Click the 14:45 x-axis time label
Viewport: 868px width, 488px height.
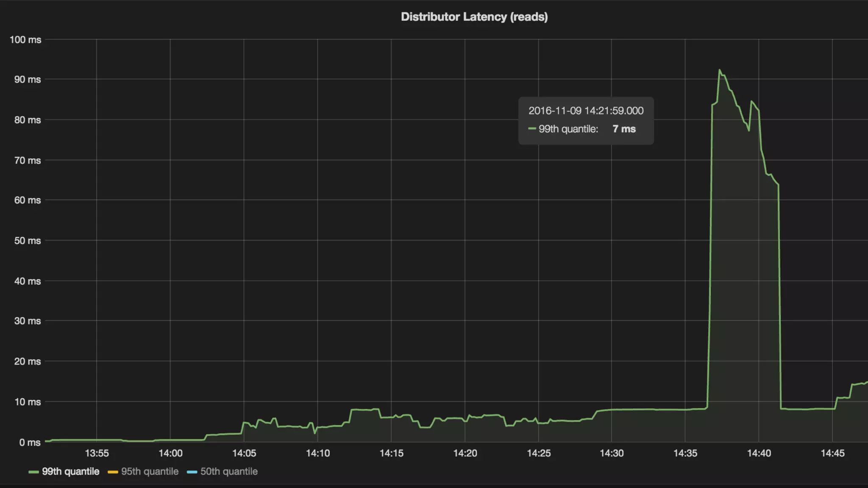tap(832, 453)
